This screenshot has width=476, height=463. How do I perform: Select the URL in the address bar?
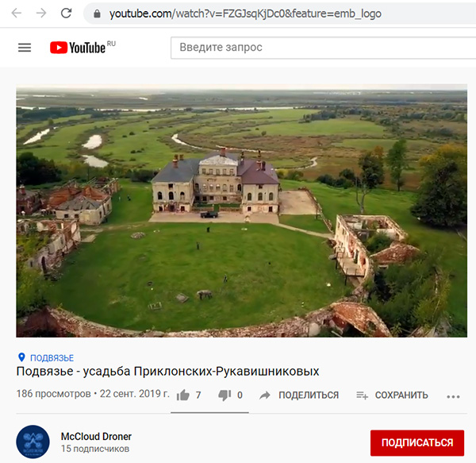(245, 14)
